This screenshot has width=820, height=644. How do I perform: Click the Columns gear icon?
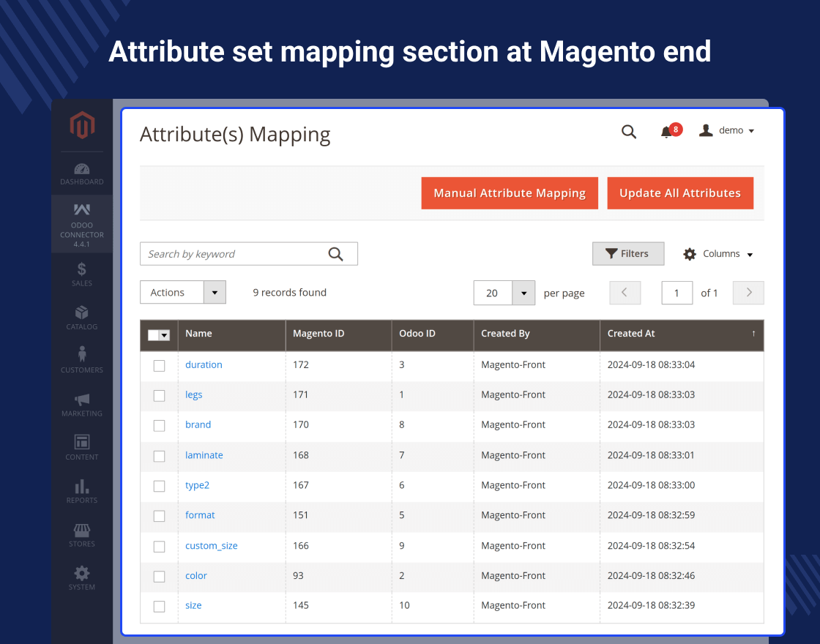[x=690, y=255]
